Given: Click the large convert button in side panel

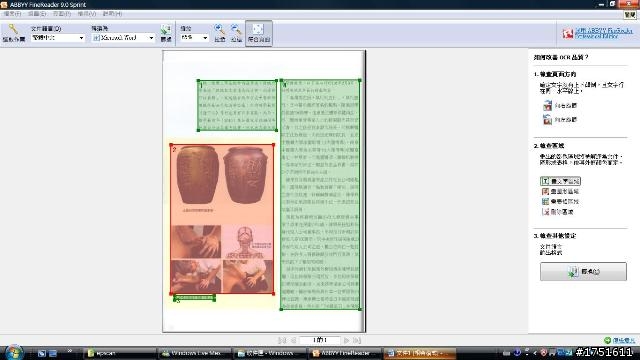Looking at the screenshot, I should point(583,271).
